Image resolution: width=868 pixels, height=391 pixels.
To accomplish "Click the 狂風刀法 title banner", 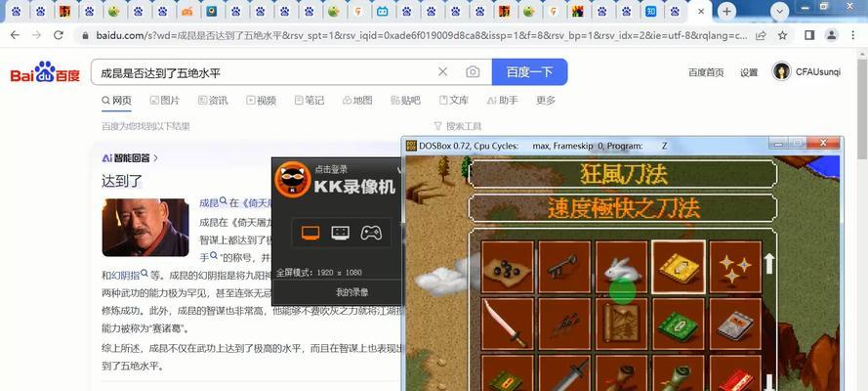I will 623,174.
